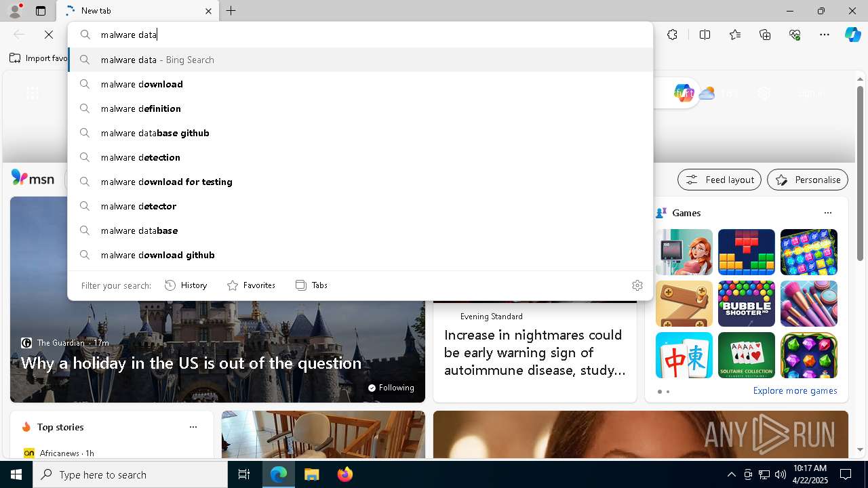The height and width of the screenshot is (488, 868).
Task: Open File Explorer from the taskbar
Action: (x=312, y=474)
